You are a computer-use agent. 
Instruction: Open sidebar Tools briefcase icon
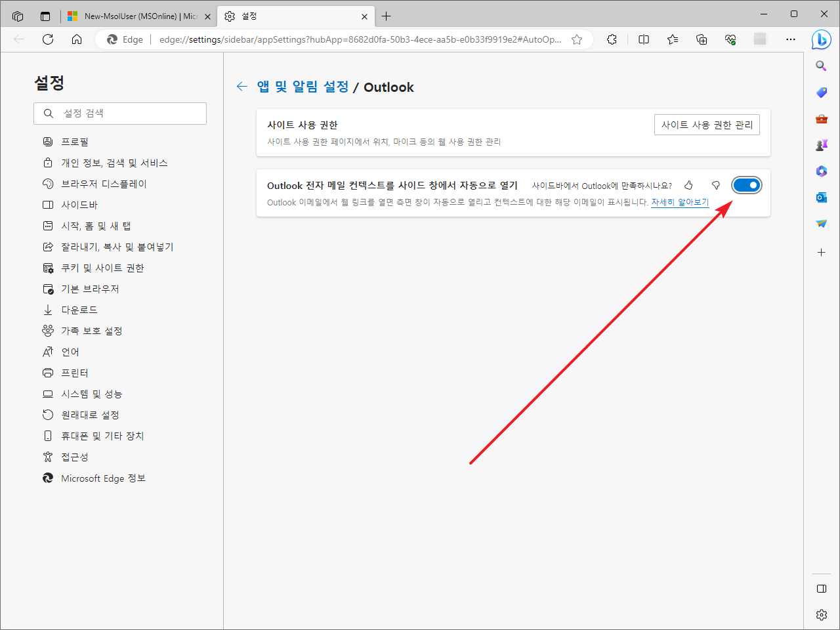click(821, 119)
